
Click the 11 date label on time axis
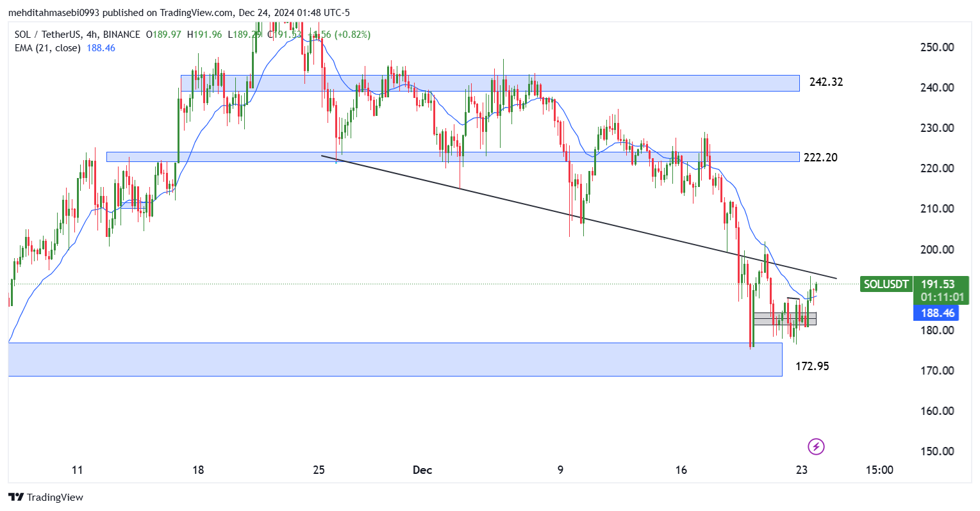pyautogui.click(x=77, y=470)
